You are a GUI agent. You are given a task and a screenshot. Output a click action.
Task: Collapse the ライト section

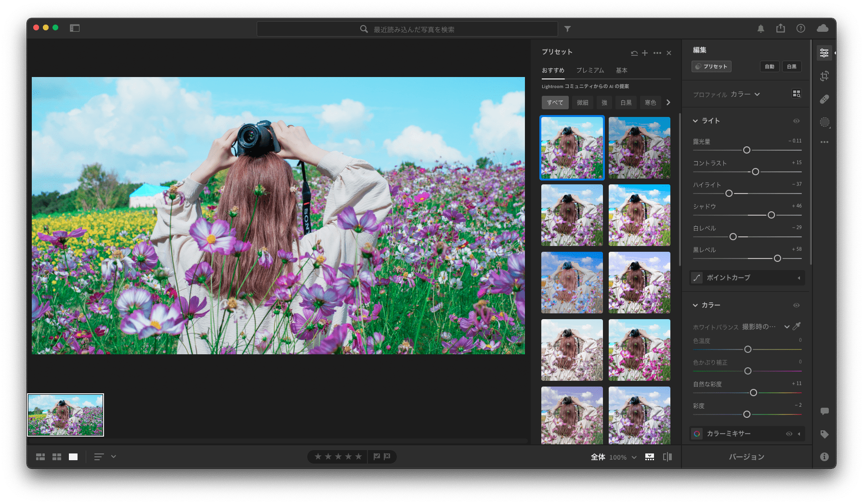[695, 121]
